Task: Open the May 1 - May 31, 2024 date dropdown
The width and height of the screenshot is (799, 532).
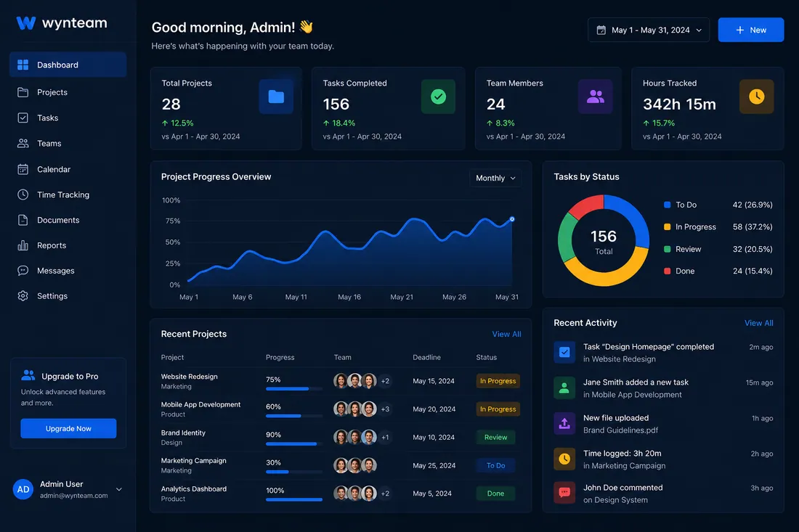Action: tap(649, 30)
